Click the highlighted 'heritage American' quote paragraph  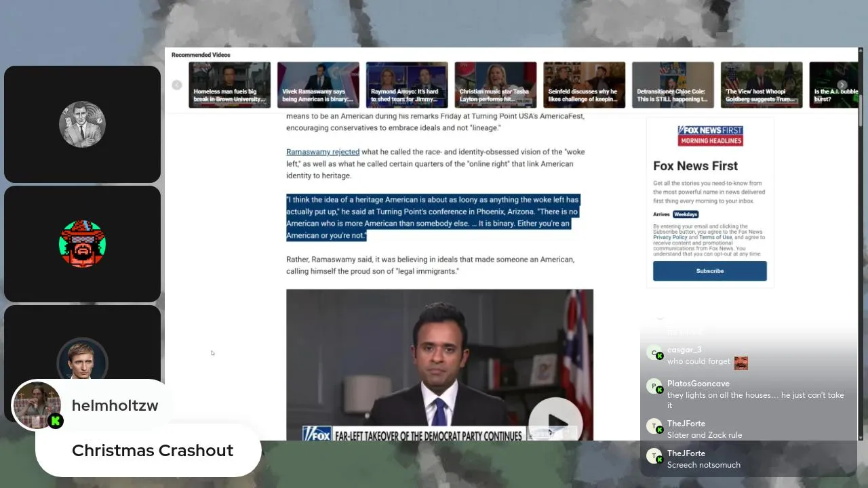[x=433, y=218]
